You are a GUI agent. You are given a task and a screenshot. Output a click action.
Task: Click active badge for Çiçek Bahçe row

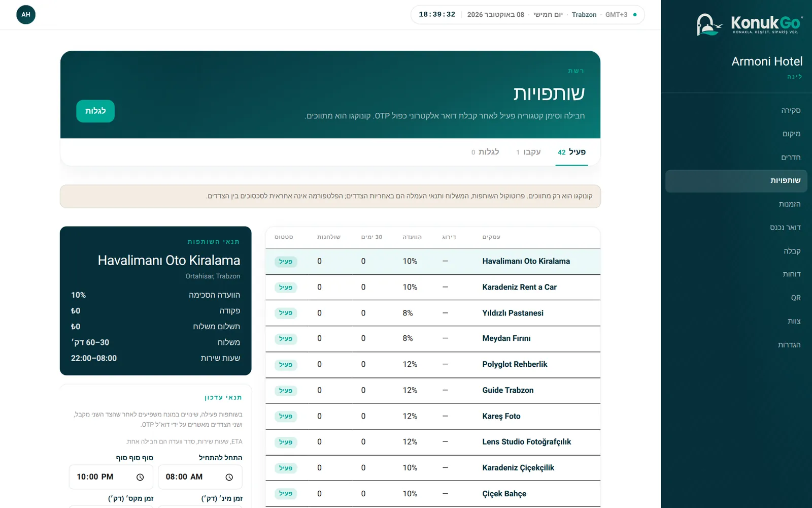(x=286, y=494)
